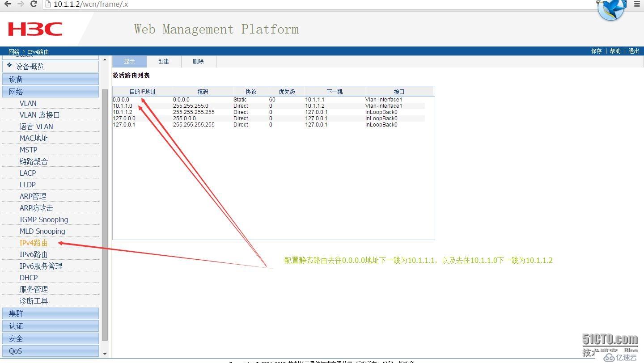Open MLD Snooping menu item

42,231
